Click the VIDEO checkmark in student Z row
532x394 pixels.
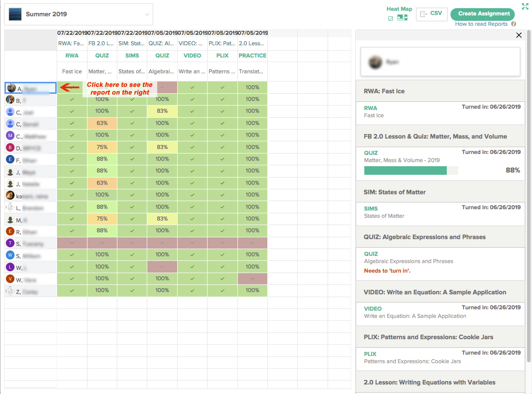tap(192, 291)
